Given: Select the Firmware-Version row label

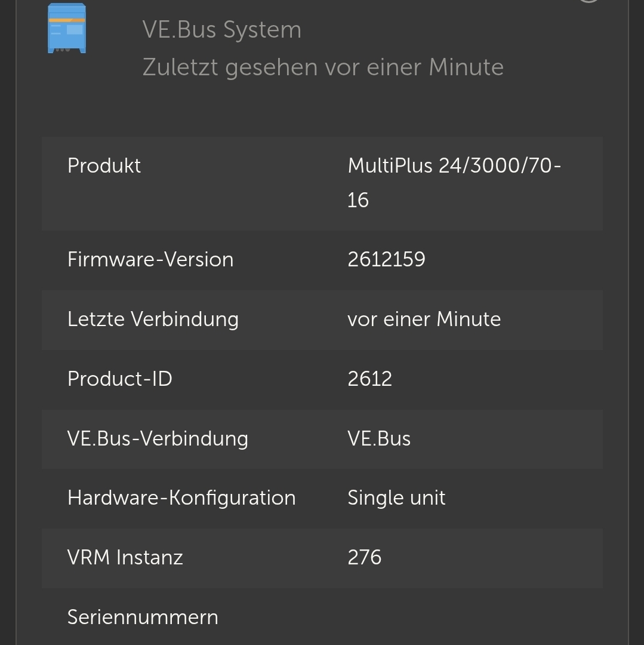Looking at the screenshot, I should click(150, 259).
